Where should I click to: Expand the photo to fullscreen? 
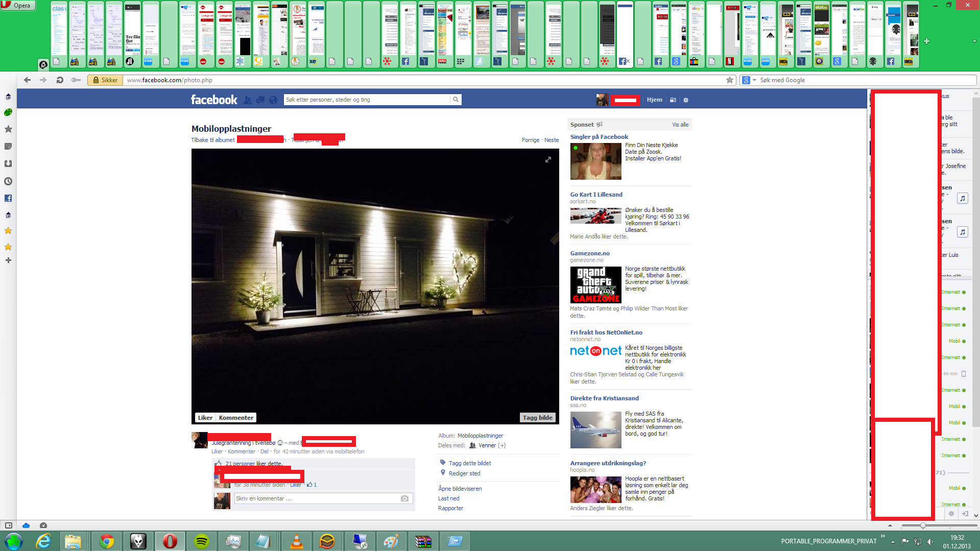[548, 160]
